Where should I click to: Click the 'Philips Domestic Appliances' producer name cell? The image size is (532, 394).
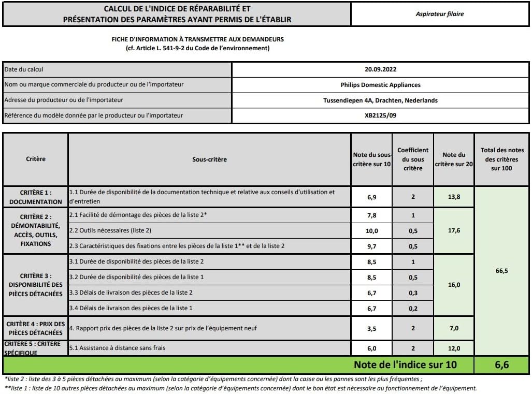pos(380,85)
